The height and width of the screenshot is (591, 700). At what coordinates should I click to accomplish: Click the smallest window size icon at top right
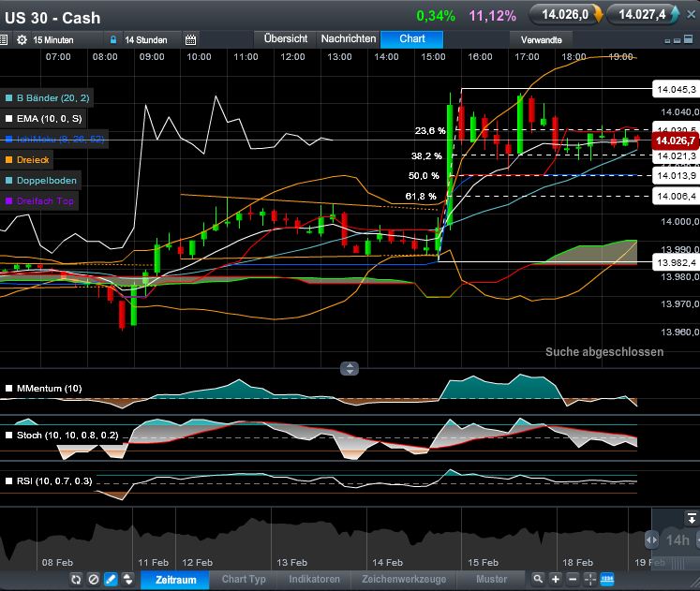pyautogui.click(x=668, y=40)
